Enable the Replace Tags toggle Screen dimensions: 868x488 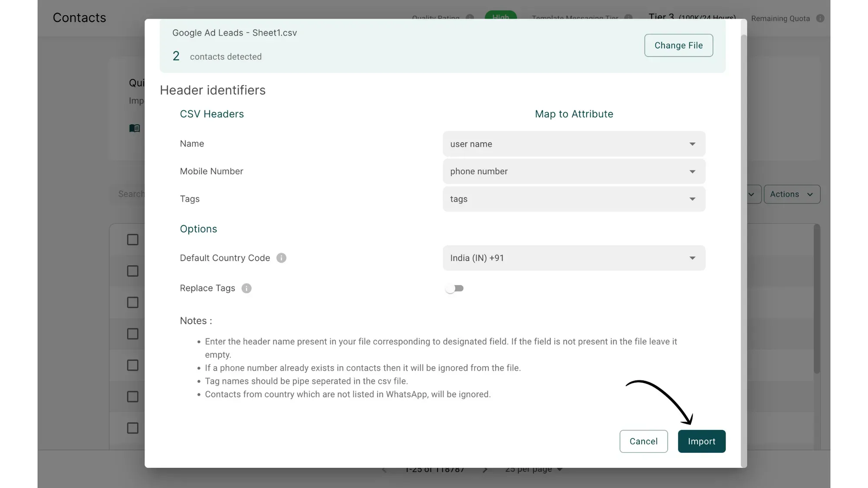pos(454,288)
